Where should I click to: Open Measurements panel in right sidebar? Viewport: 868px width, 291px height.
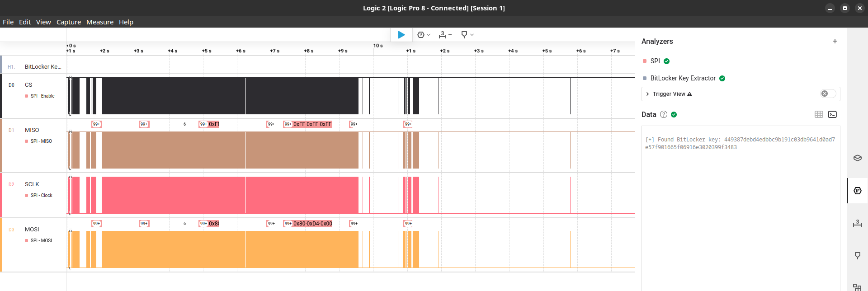click(x=858, y=223)
